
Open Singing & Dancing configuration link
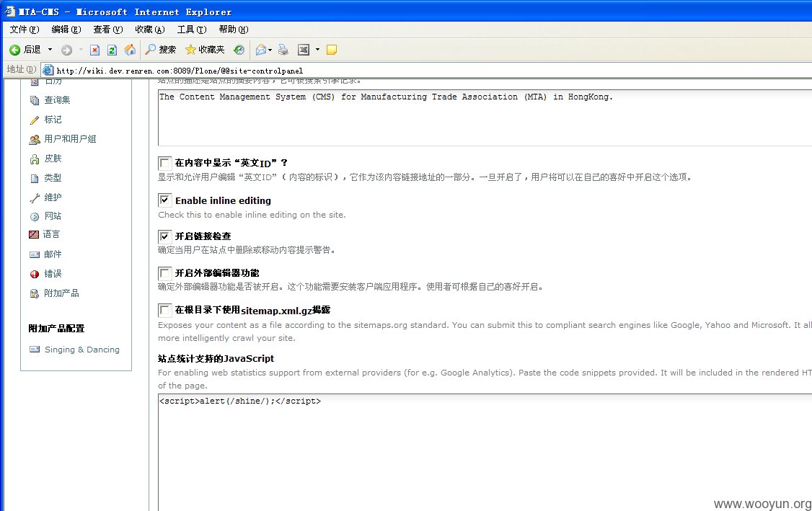pyautogui.click(x=81, y=350)
